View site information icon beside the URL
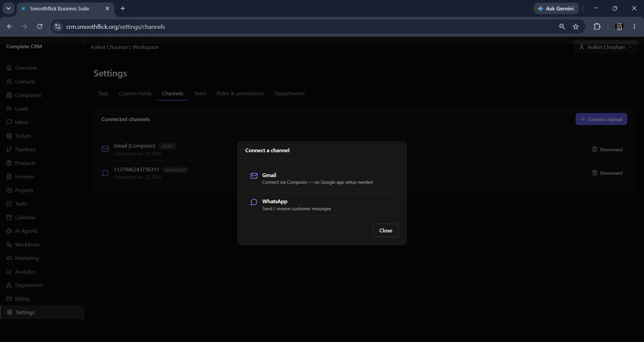The image size is (644, 342). (x=58, y=26)
